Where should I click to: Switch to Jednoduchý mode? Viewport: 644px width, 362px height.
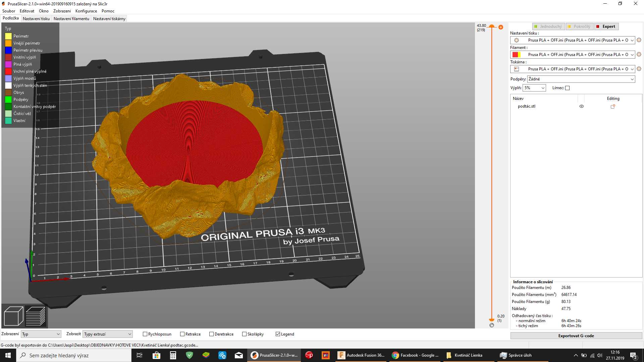548,26
